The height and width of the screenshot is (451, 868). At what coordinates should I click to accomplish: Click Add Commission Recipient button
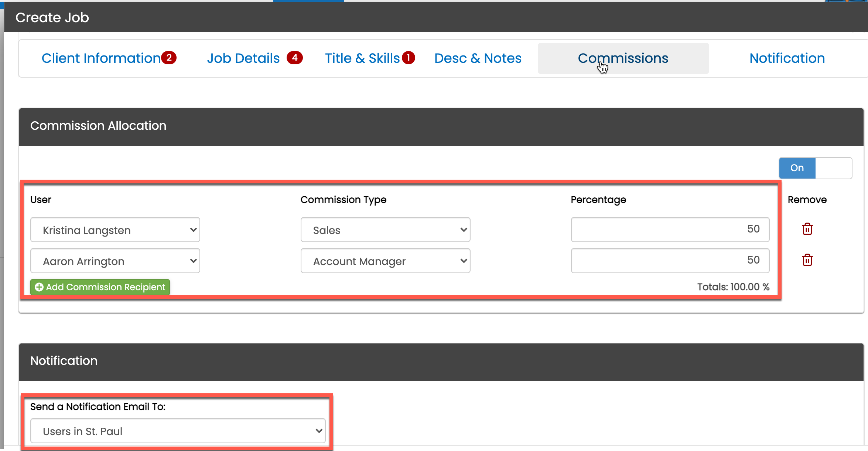coord(100,287)
